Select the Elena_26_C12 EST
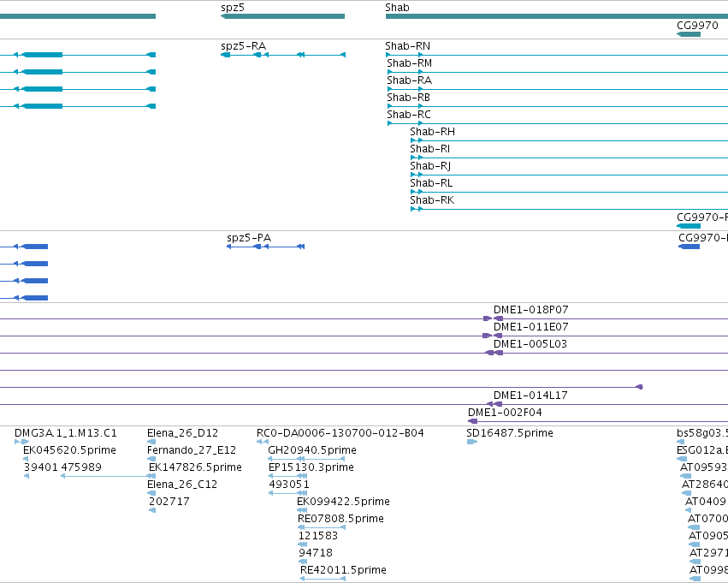The width and height of the screenshot is (728, 583). tap(182, 485)
